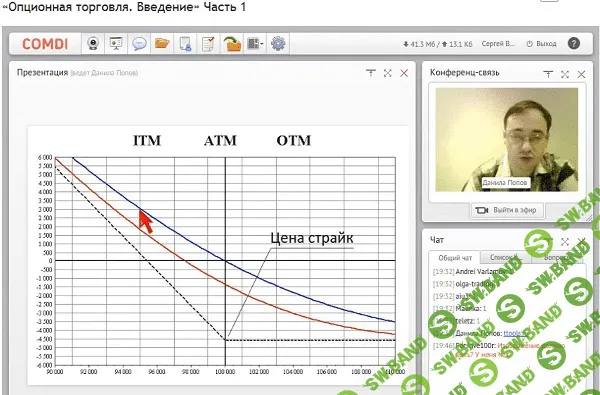Select the presentation screen icon in the toolbar
This screenshot has height=395, width=600.
coord(116,43)
